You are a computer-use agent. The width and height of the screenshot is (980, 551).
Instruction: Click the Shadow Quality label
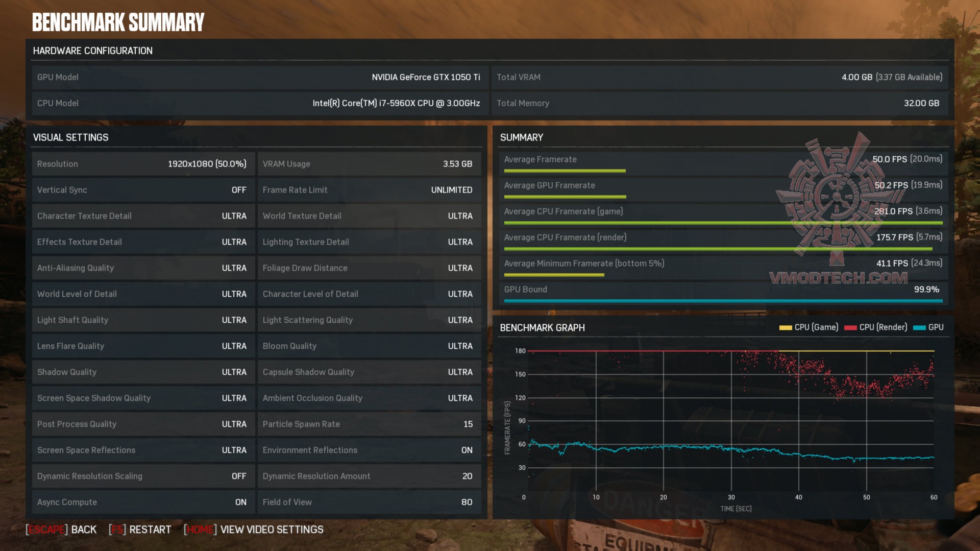coord(67,372)
